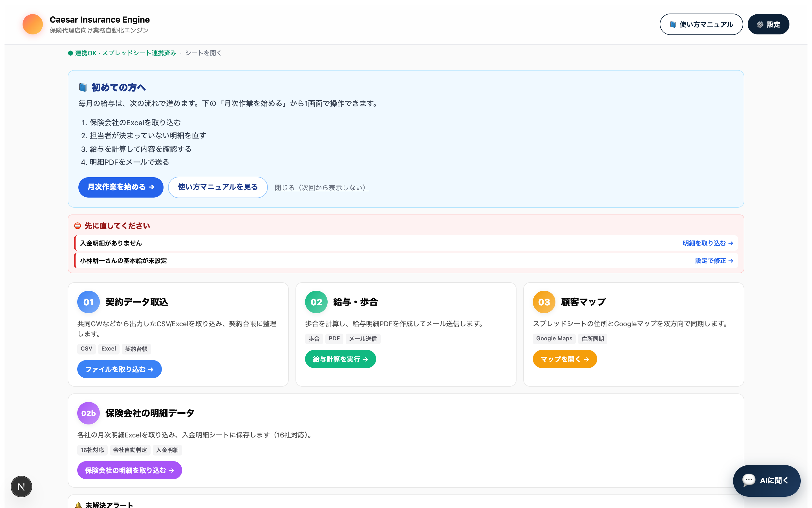
Task: Click the 未解決アラート section heading
Action: [105, 505]
